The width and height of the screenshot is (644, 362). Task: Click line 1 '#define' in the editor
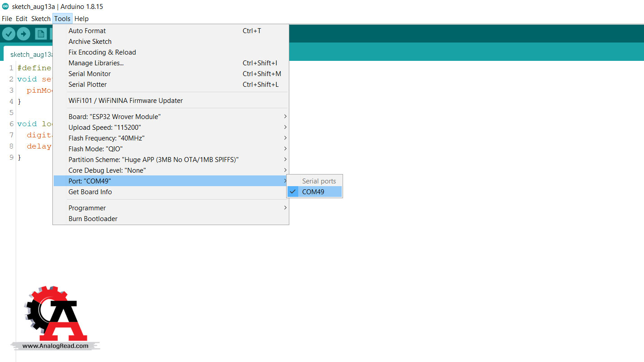34,68
